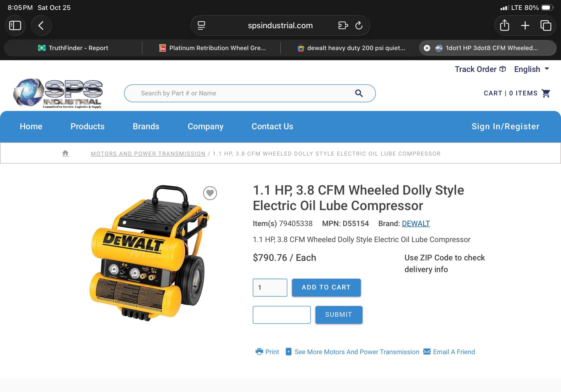Print the product page via printer icon

pyautogui.click(x=259, y=352)
